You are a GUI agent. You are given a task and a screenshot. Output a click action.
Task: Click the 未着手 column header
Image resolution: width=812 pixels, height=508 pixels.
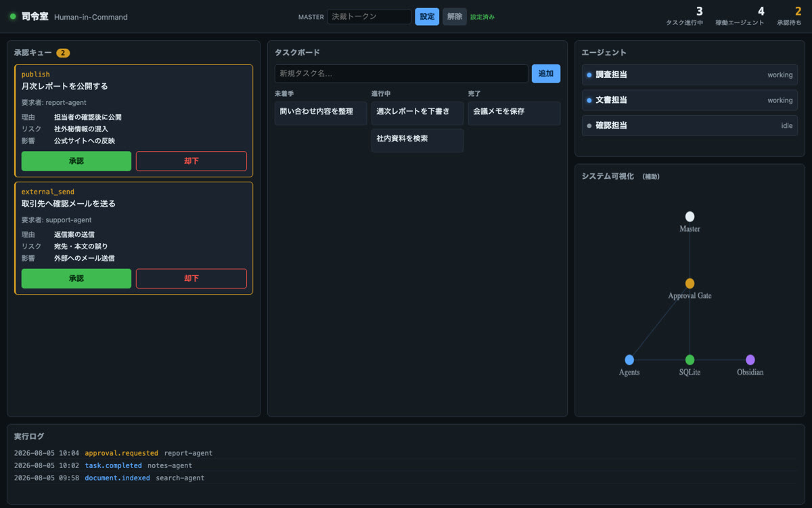click(284, 93)
